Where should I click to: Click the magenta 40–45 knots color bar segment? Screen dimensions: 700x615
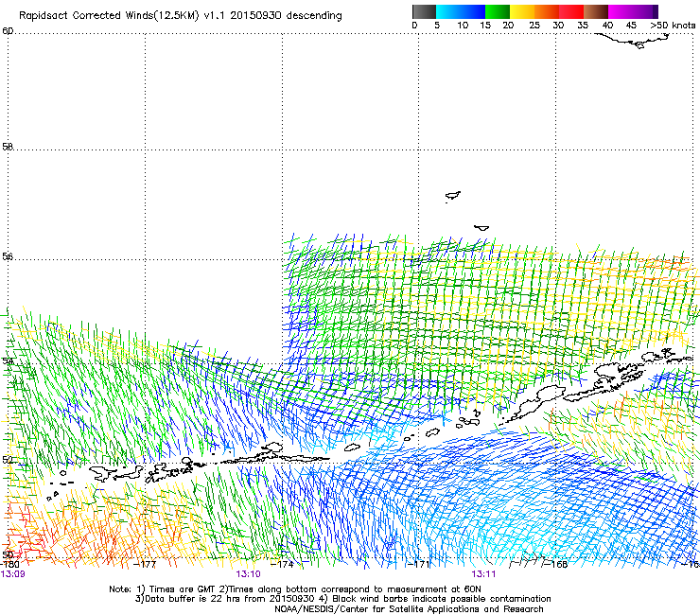[621, 11]
